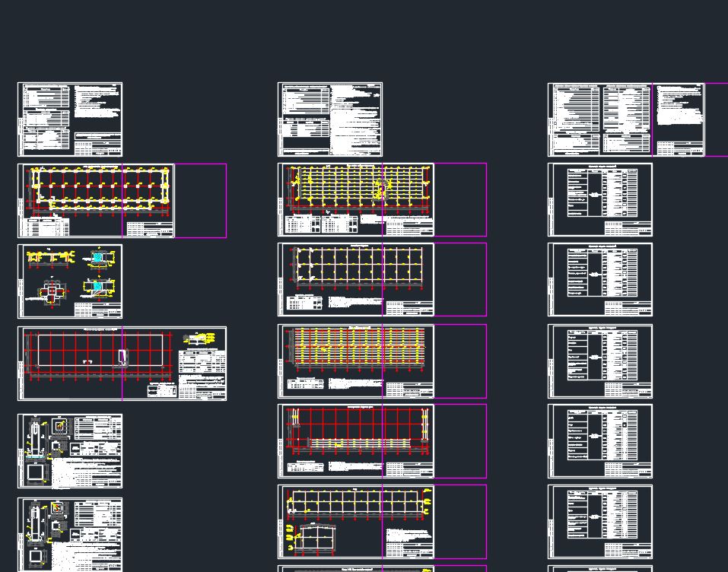
Task: Select the middle-column top notes sheet
Action: pyautogui.click(x=330, y=119)
